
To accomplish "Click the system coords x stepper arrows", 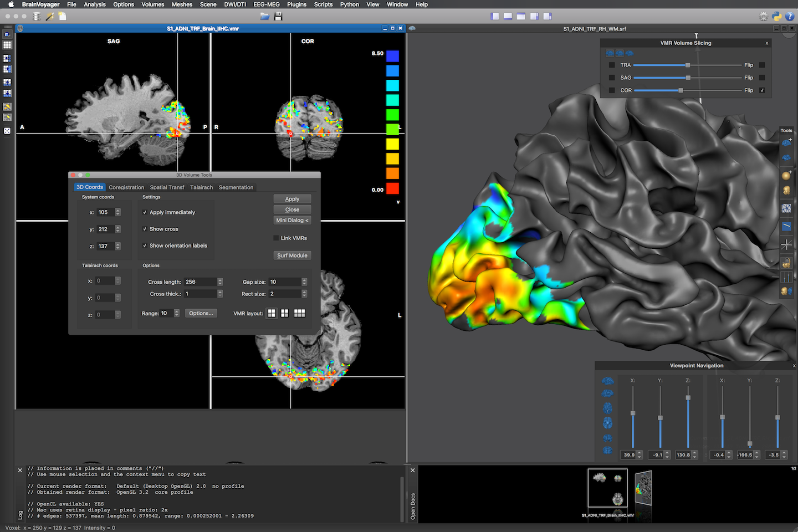I will pyautogui.click(x=117, y=212).
